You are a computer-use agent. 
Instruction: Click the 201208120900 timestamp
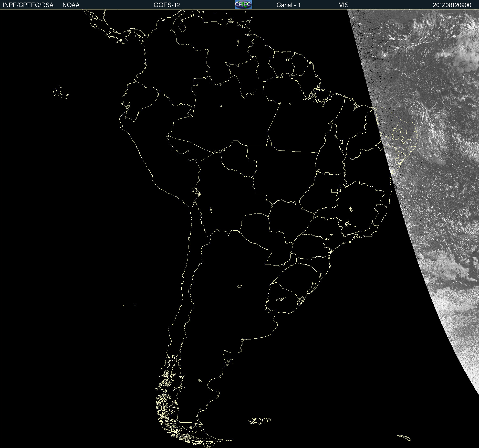(452, 5)
